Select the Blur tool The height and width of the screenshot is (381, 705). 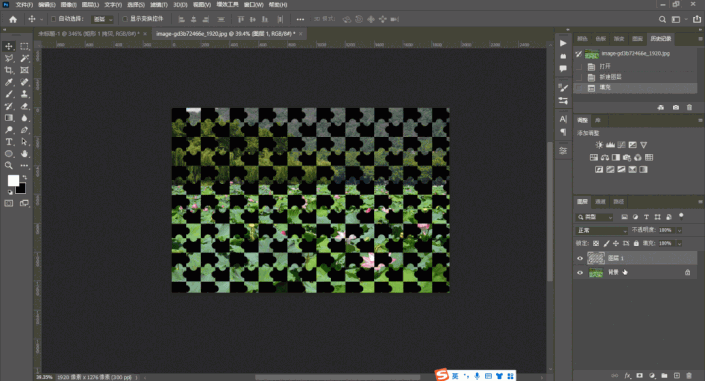(24, 118)
